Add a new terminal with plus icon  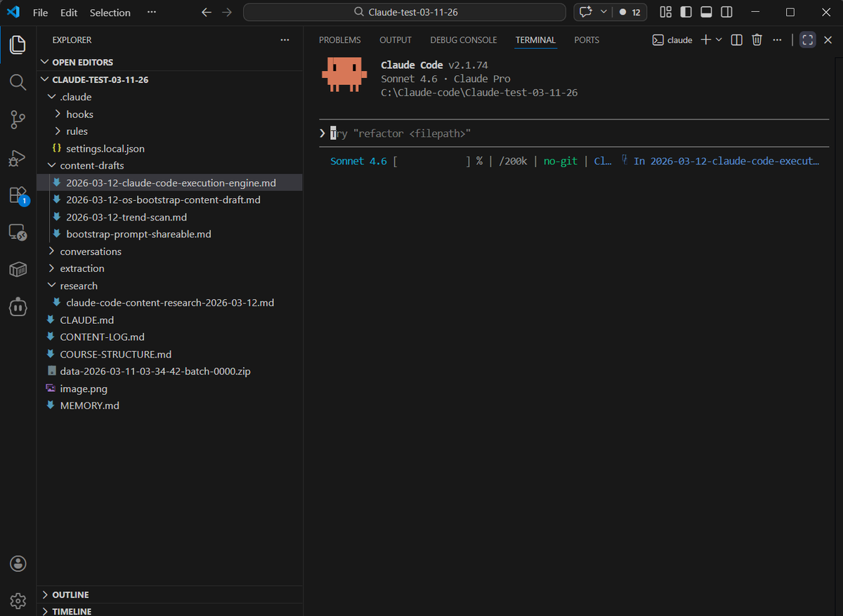coord(706,40)
